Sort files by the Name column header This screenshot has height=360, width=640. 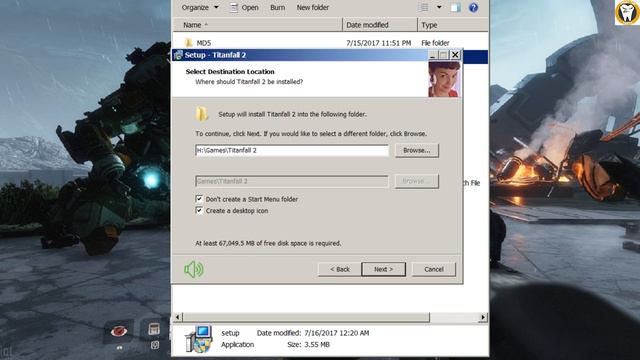coord(258,25)
